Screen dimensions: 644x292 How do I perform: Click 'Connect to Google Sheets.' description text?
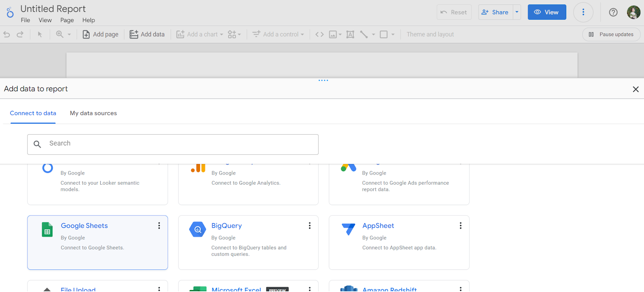pos(92,248)
